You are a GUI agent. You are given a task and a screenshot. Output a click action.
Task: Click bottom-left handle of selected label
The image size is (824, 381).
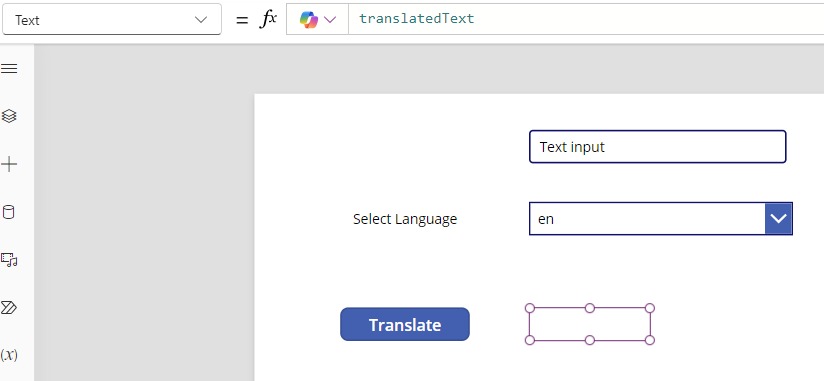coord(530,341)
